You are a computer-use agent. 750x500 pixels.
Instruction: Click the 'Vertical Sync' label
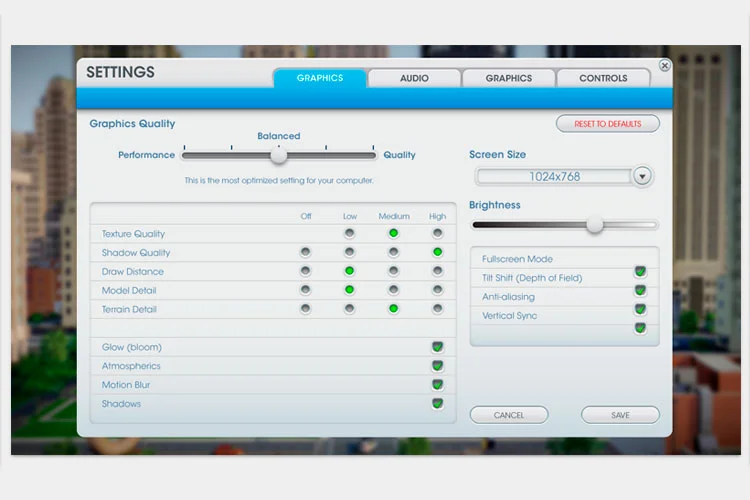[509, 316]
